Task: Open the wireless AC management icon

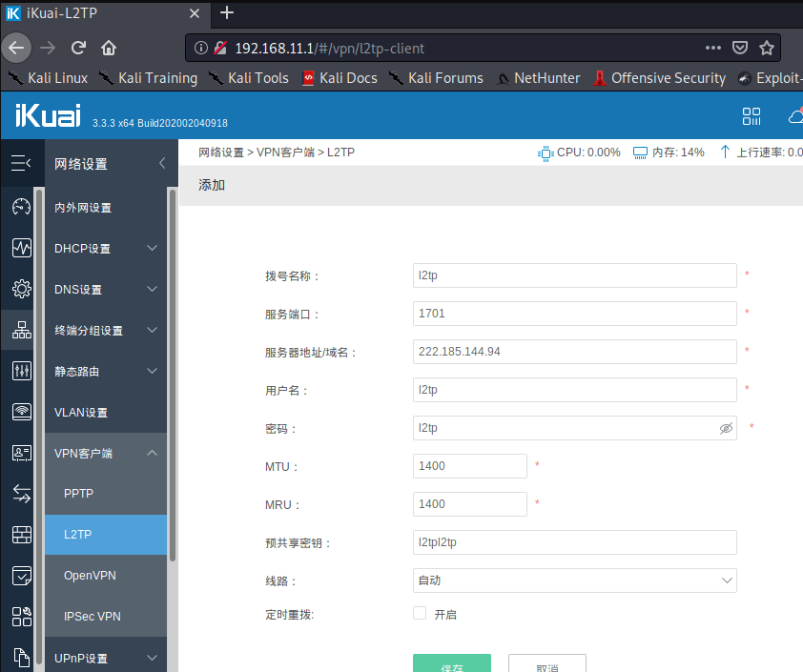Action: click(22, 412)
